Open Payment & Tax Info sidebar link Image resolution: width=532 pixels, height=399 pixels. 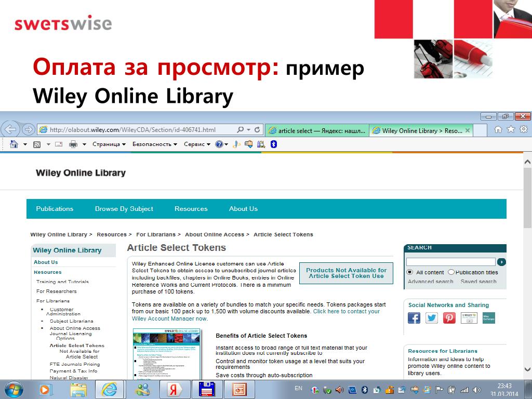point(73,371)
